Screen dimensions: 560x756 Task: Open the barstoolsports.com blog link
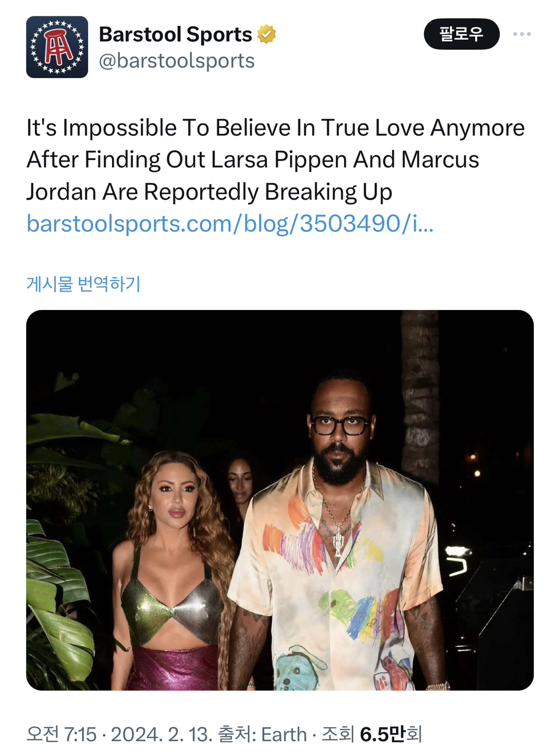(x=230, y=224)
